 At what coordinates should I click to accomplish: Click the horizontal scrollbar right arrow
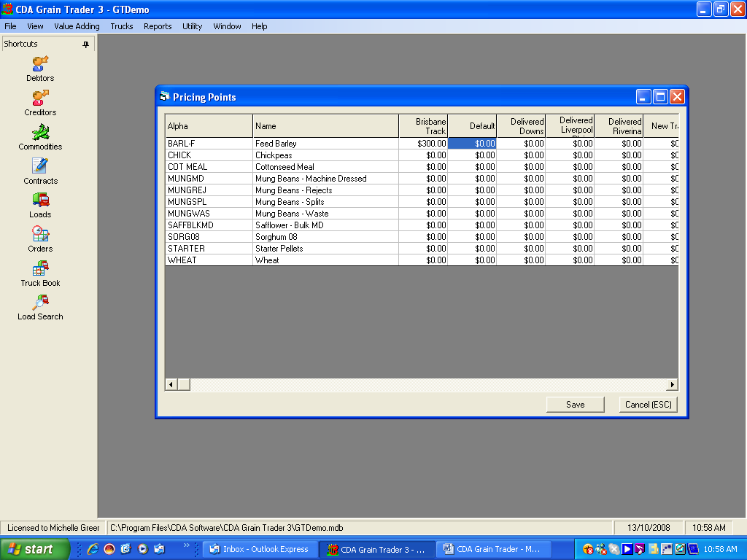[672, 384]
